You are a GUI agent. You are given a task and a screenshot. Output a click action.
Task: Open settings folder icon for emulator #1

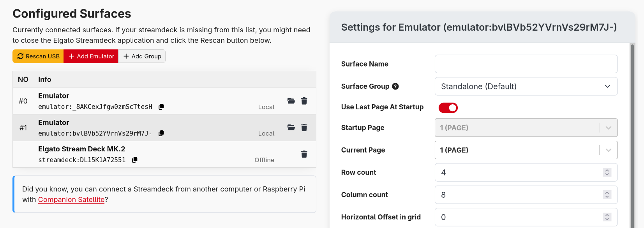[291, 127]
